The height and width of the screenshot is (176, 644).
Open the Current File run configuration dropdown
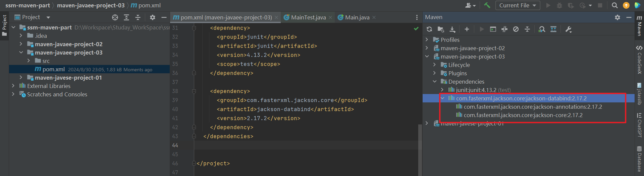(518, 5)
